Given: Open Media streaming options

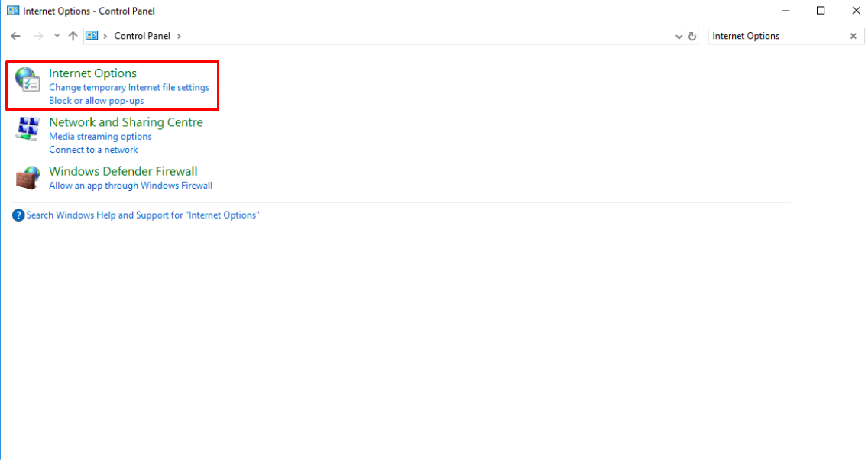Looking at the screenshot, I should pos(100,136).
